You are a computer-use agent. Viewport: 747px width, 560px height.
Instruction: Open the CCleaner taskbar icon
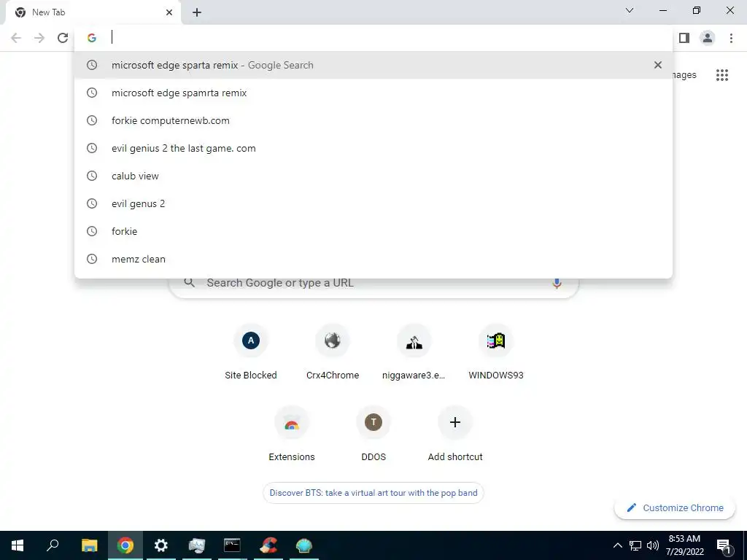(268, 545)
